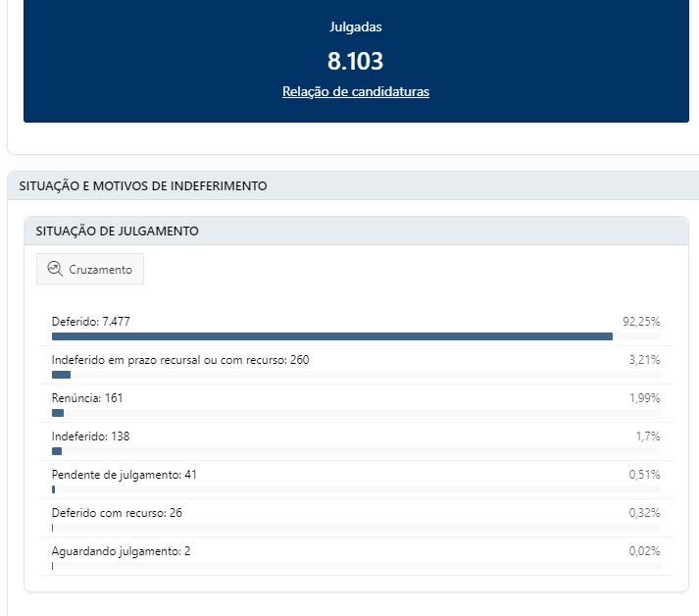This screenshot has height=616, width=699.
Task: Click the Aguardando julgamento bar
Action: 53,566
